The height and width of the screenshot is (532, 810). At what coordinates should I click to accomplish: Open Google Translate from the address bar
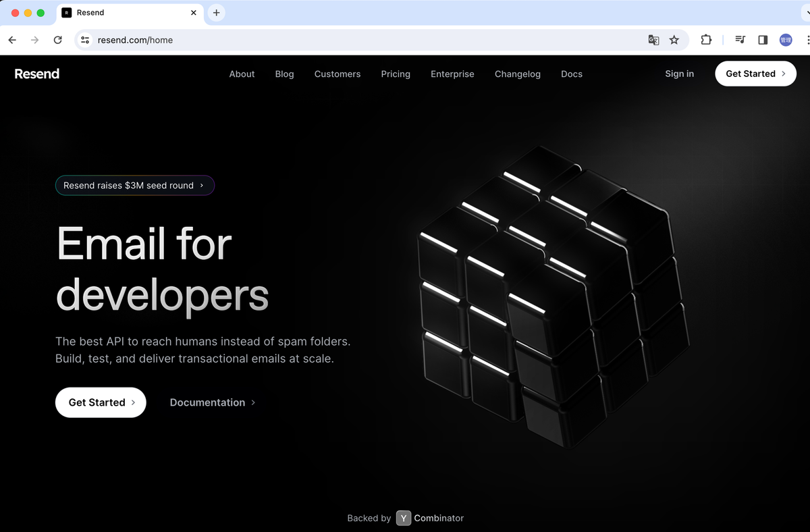(653, 40)
